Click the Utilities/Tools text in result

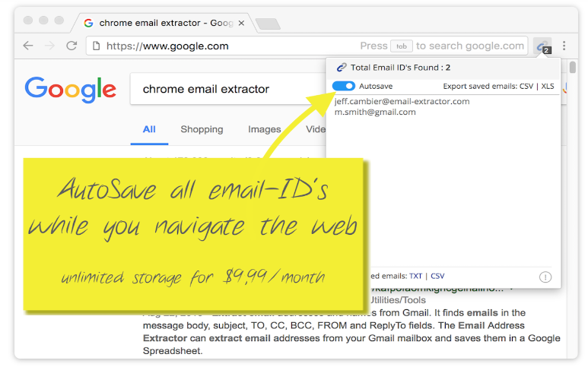[x=398, y=300]
